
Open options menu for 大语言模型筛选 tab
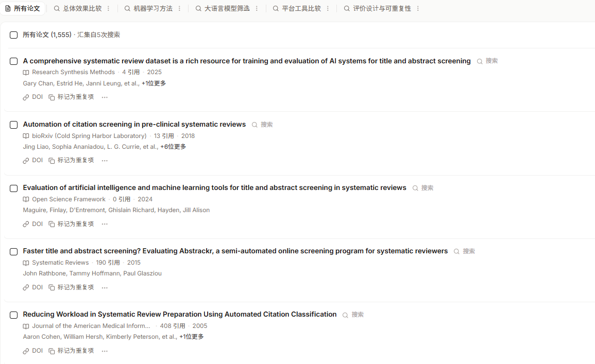(257, 8)
